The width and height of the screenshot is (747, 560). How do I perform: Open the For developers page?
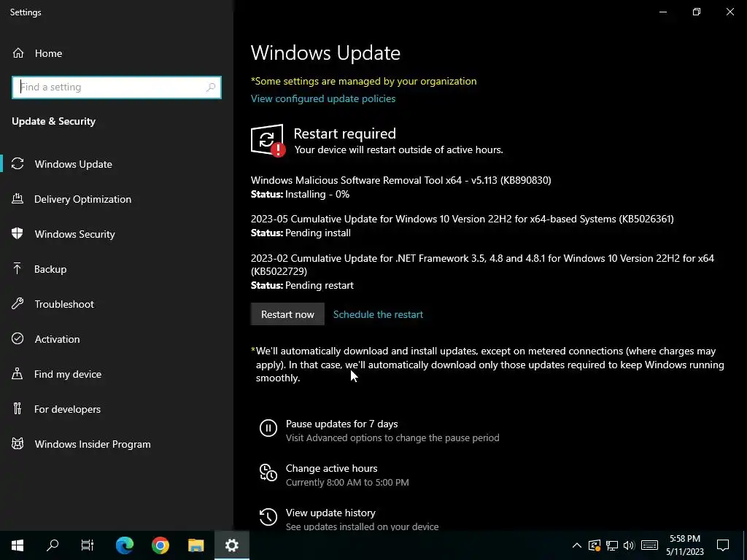tap(117, 409)
